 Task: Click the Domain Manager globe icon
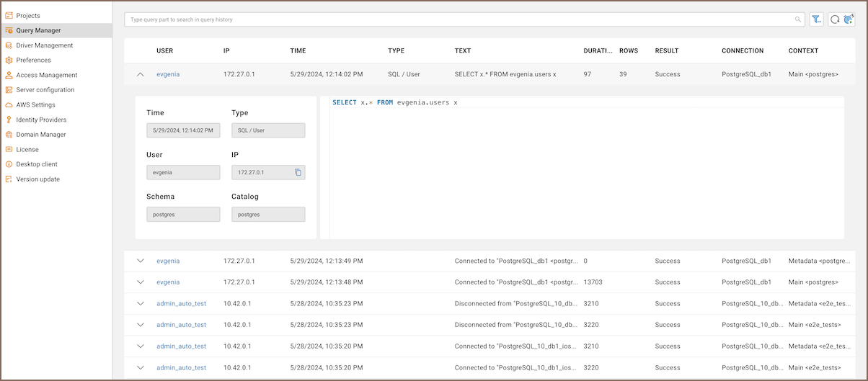(x=9, y=135)
